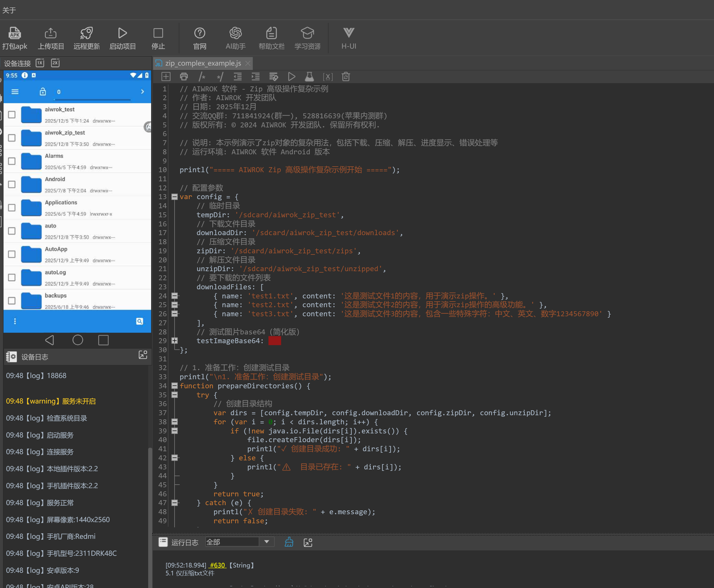This screenshot has width=714, height=588.
Task: Open the AI助手 assistant
Action: coord(235,33)
